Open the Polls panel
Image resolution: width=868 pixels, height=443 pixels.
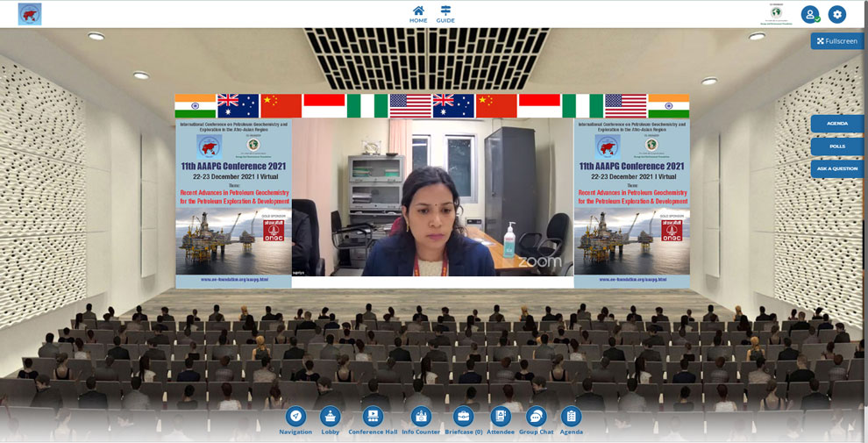point(837,146)
